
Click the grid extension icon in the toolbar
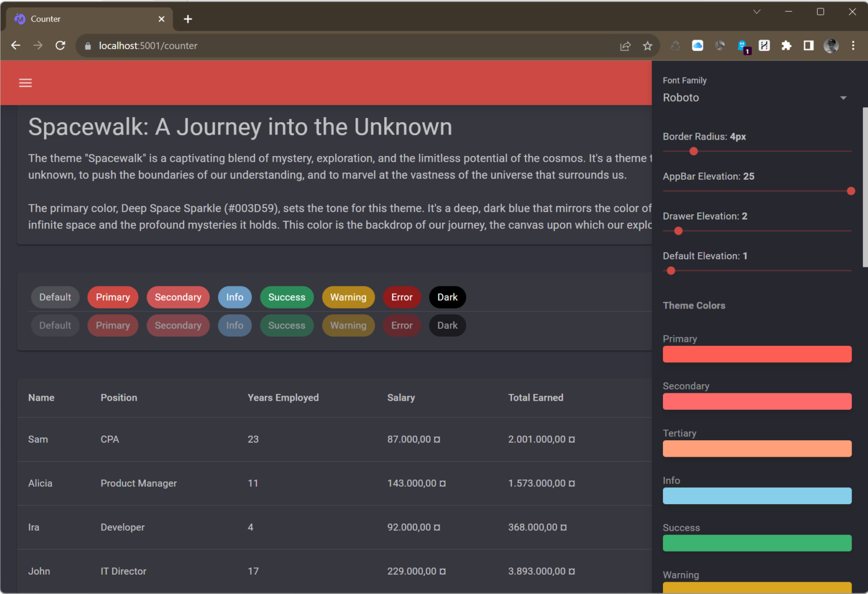click(764, 45)
